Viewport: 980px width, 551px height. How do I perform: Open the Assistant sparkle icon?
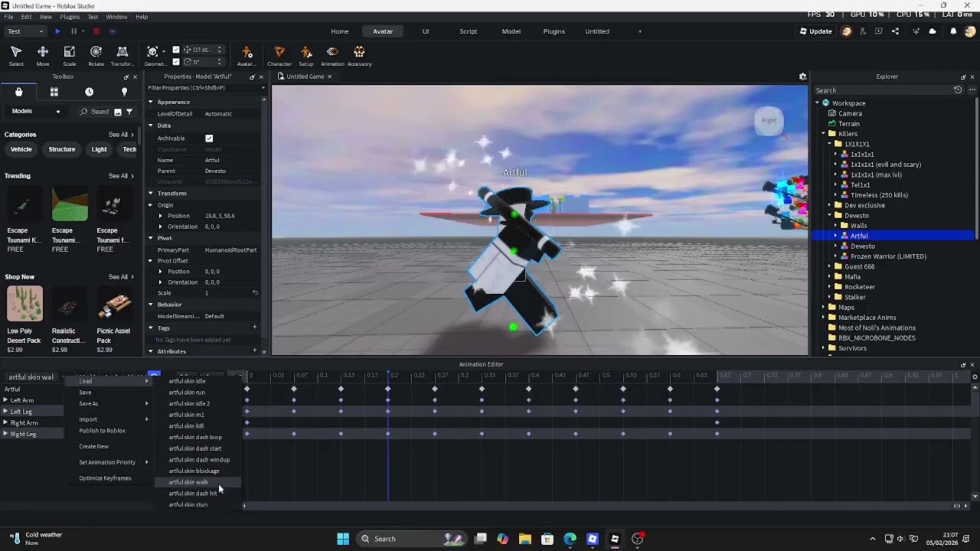tap(916, 31)
